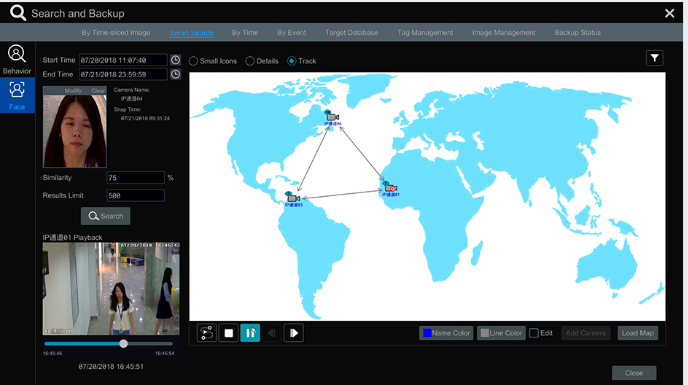
Task: Stop the track playback
Action: coord(229,333)
